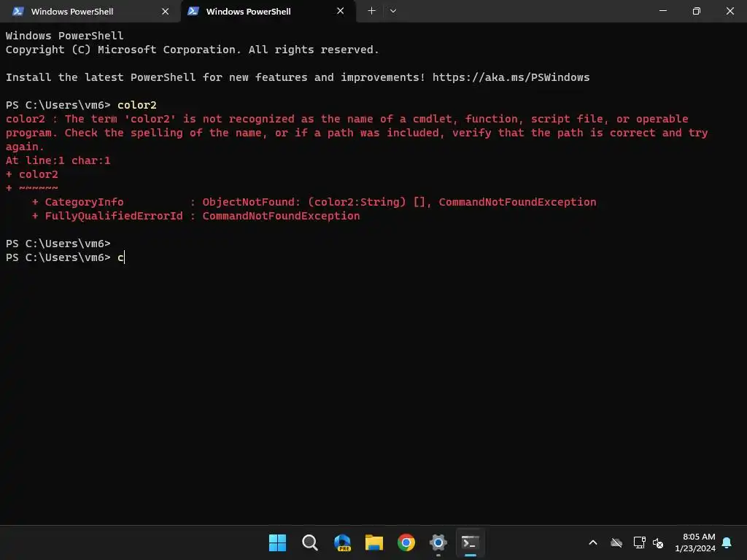Click the '+ CategoryInfo' error line
Screen dimensions: 747x560
point(314,202)
